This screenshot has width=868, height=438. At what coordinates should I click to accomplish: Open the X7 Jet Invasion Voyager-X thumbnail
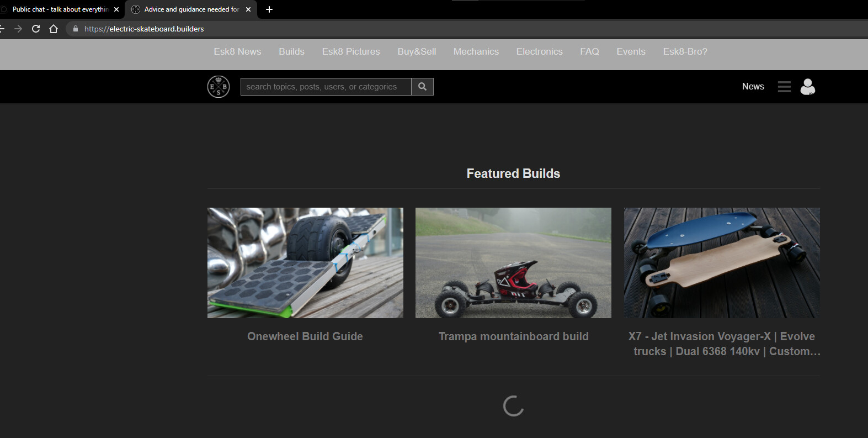click(722, 262)
